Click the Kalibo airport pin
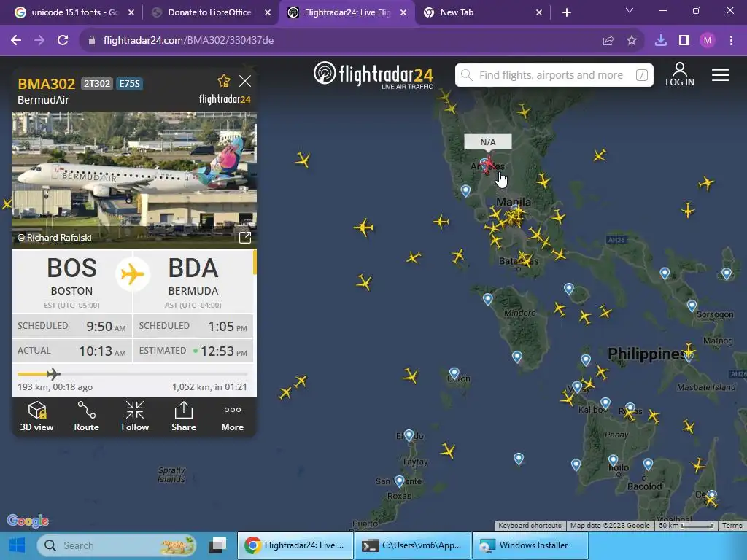747x560 pixels. pos(605,403)
